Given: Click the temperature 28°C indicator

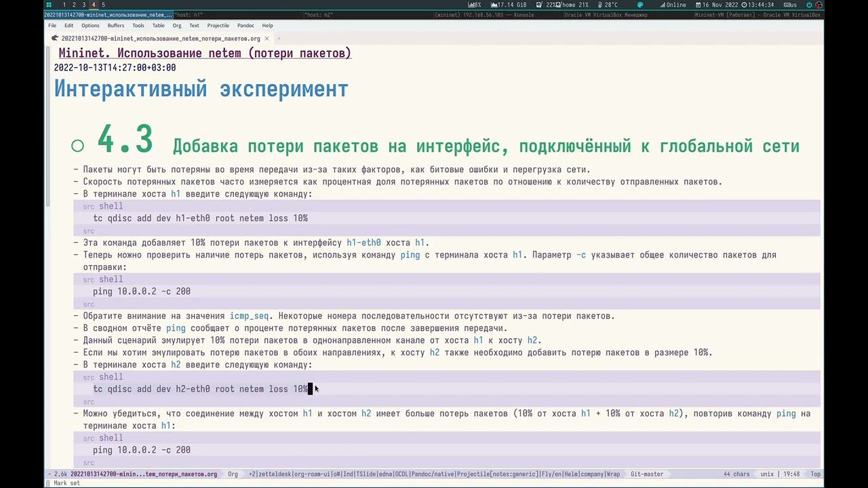Looking at the screenshot, I should coord(606,5).
